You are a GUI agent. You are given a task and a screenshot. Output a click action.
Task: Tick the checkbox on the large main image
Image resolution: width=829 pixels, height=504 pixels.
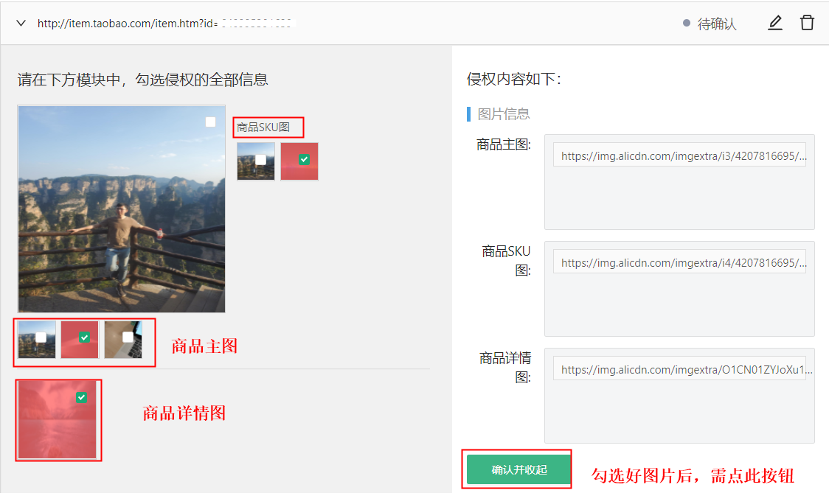pos(210,122)
